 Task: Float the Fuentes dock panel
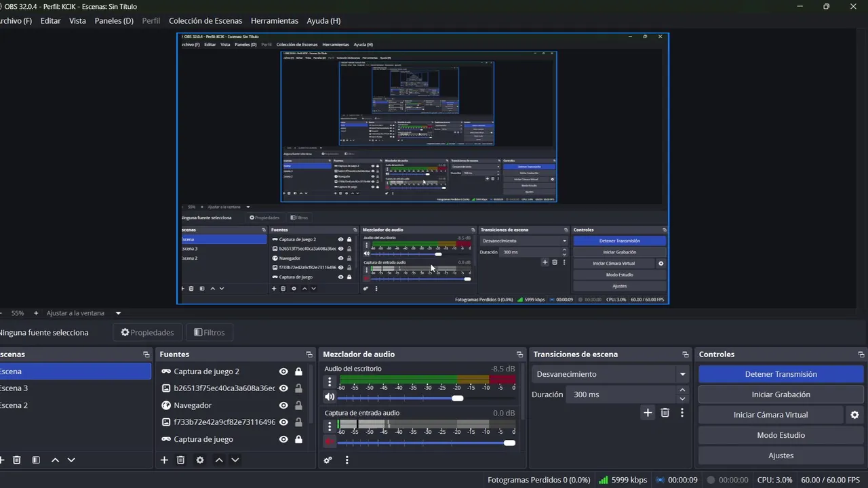[x=309, y=354]
